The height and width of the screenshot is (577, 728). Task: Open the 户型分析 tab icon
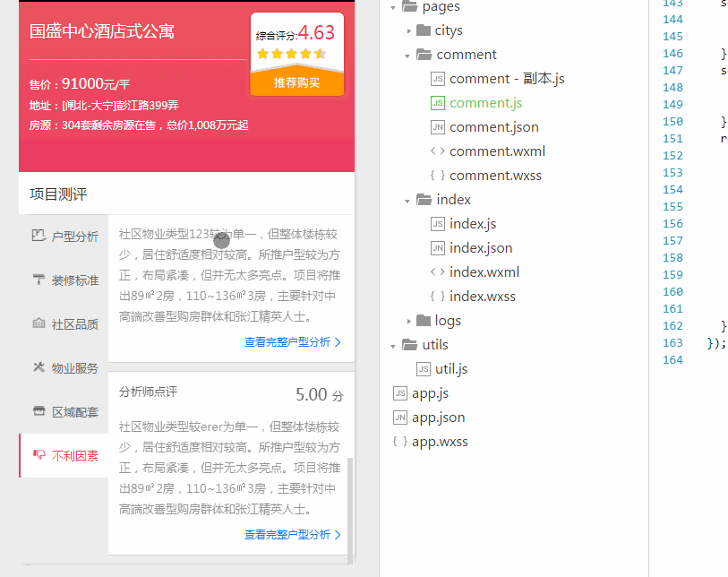click(39, 236)
